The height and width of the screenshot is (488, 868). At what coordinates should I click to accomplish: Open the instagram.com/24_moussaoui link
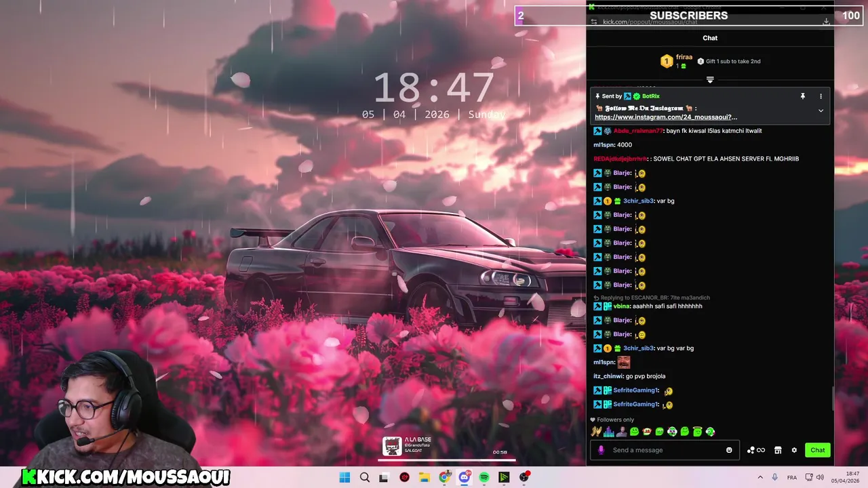click(666, 117)
